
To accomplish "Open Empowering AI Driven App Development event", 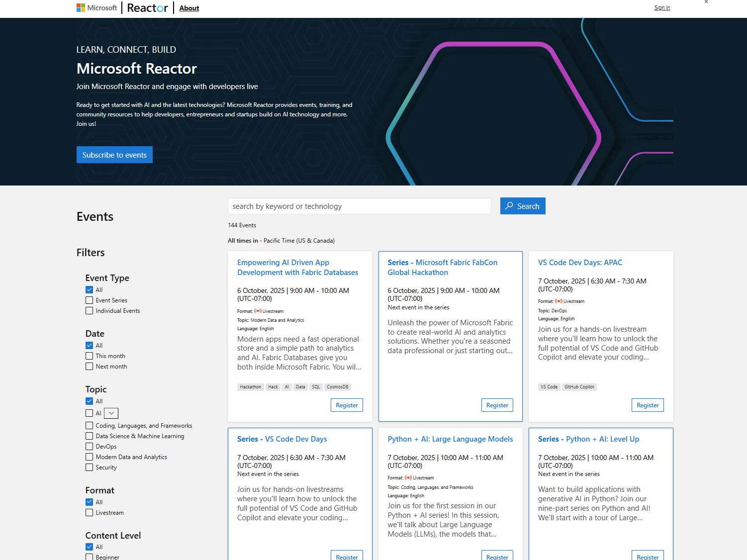I will pyautogui.click(x=297, y=268).
